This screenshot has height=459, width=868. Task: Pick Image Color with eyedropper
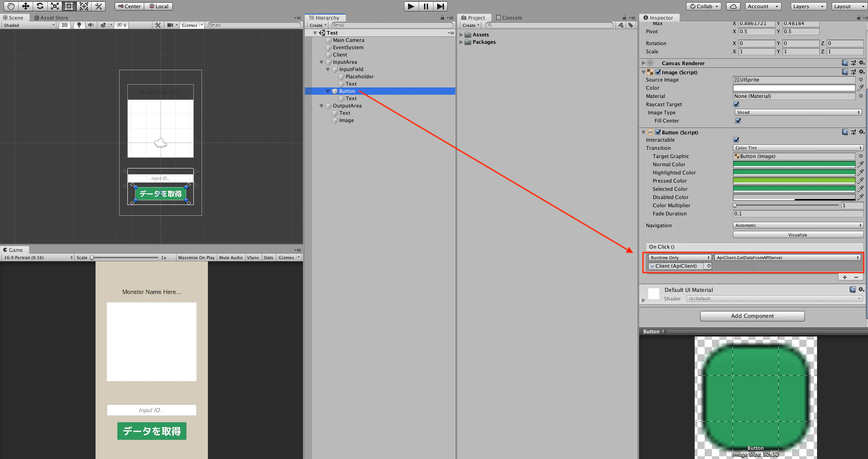coord(860,88)
